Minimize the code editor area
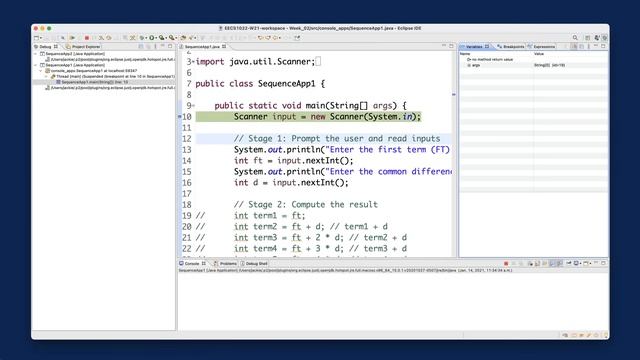 click(x=444, y=46)
